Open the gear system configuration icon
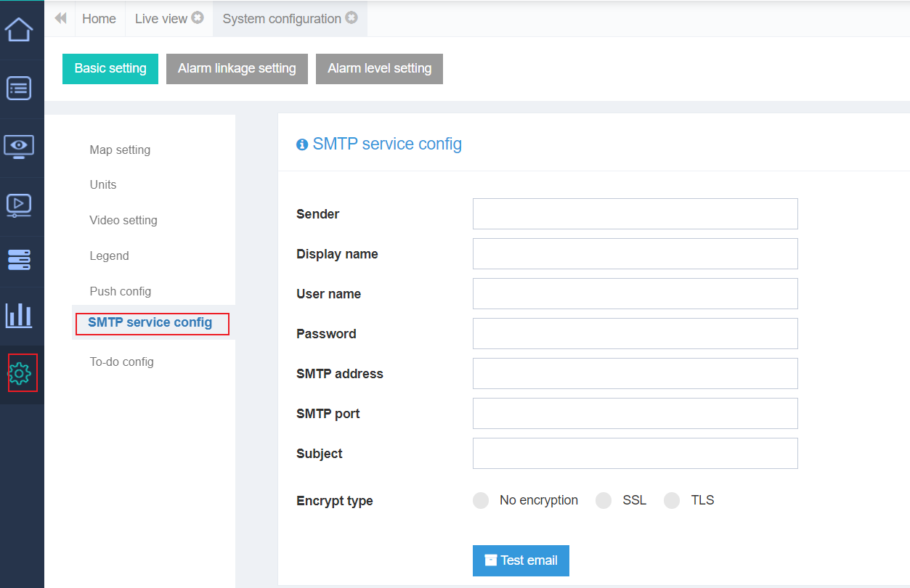This screenshot has height=588, width=910. (22, 373)
